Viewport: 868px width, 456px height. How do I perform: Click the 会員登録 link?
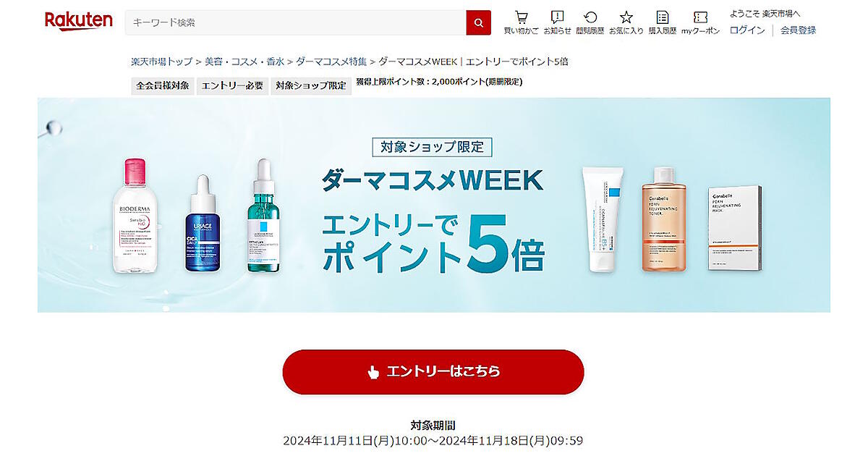point(798,30)
